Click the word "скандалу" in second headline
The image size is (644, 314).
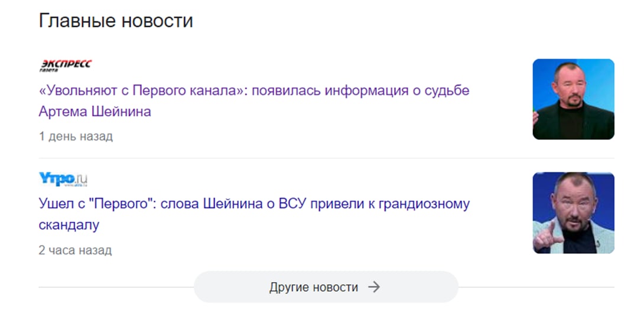click(69, 224)
